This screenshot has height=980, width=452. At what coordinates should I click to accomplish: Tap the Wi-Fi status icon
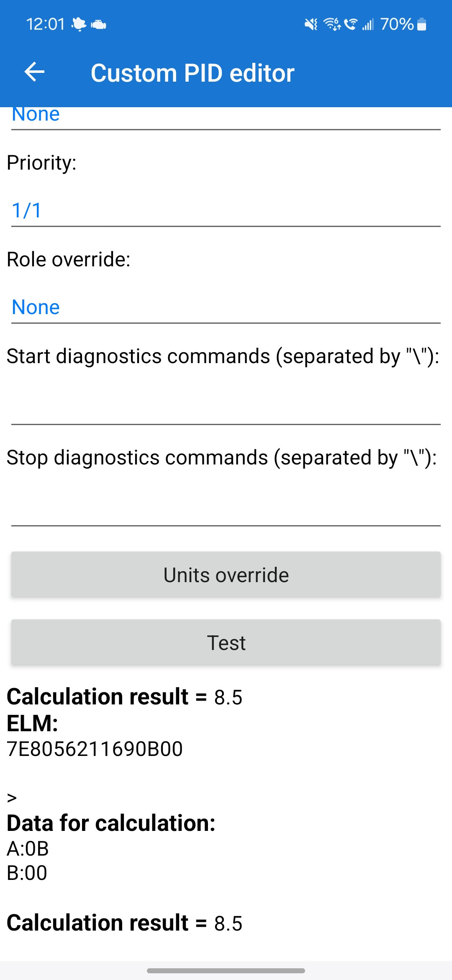tap(332, 25)
